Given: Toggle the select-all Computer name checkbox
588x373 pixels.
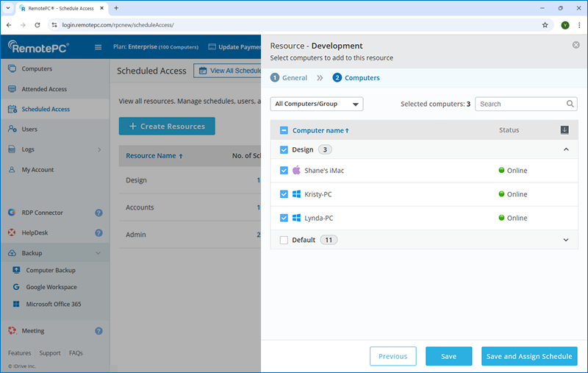Looking at the screenshot, I should tap(284, 130).
